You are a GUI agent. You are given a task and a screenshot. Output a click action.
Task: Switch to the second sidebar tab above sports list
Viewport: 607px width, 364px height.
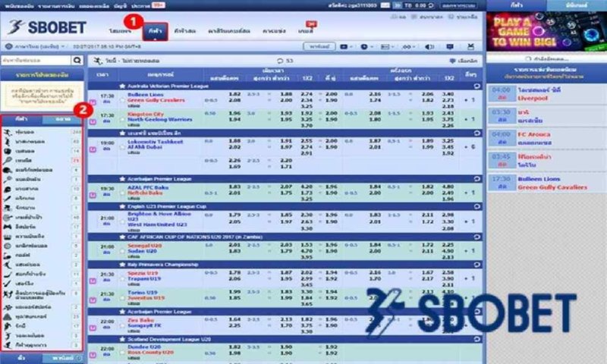[x=63, y=120]
